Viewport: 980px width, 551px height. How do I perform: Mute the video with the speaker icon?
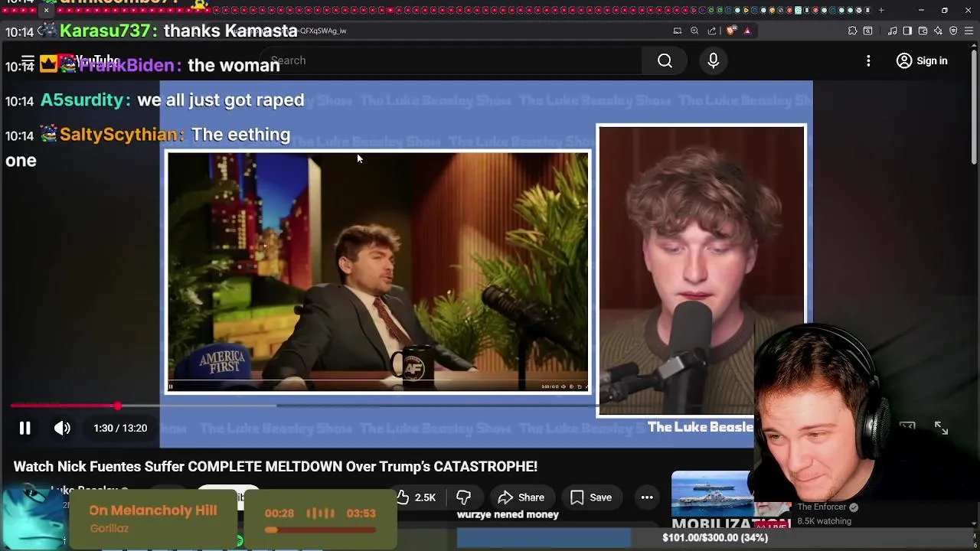pos(62,429)
